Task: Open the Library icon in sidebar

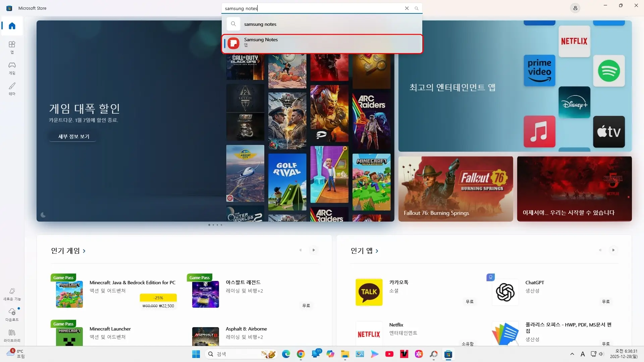Action: (x=12, y=335)
